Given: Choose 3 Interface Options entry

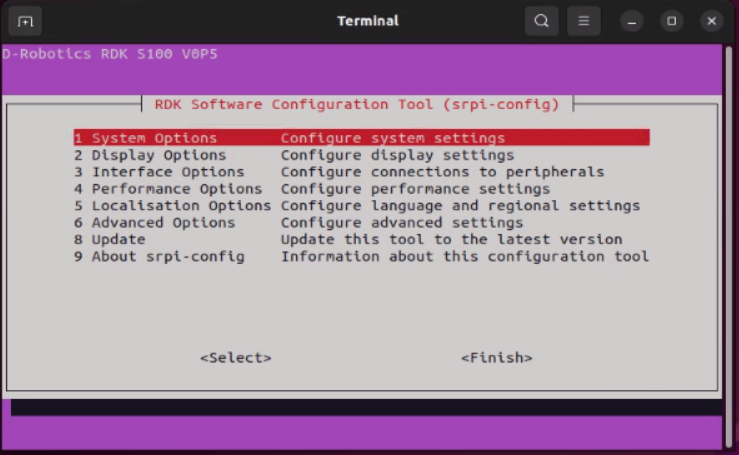Looking at the screenshot, I should point(158,172).
